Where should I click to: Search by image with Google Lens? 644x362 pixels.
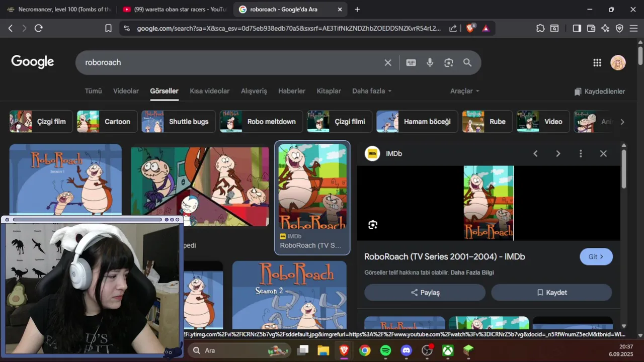coord(449,62)
